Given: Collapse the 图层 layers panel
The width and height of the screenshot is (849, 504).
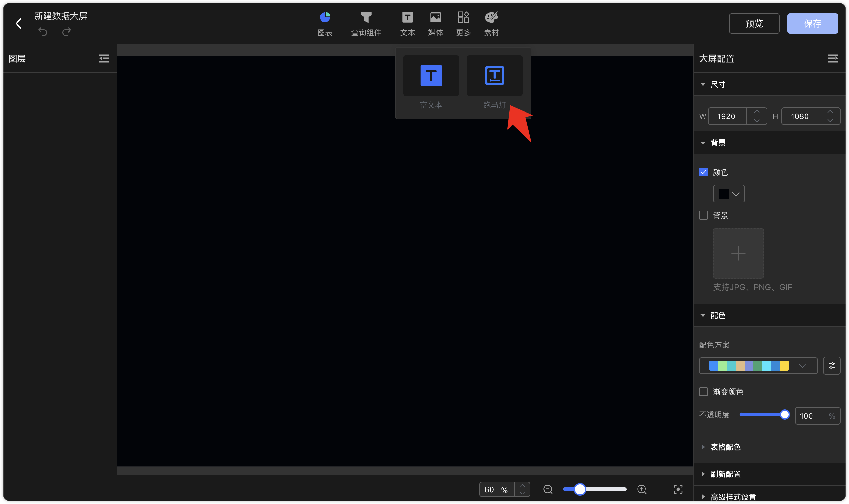Looking at the screenshot, I should (x=104, y=58).
